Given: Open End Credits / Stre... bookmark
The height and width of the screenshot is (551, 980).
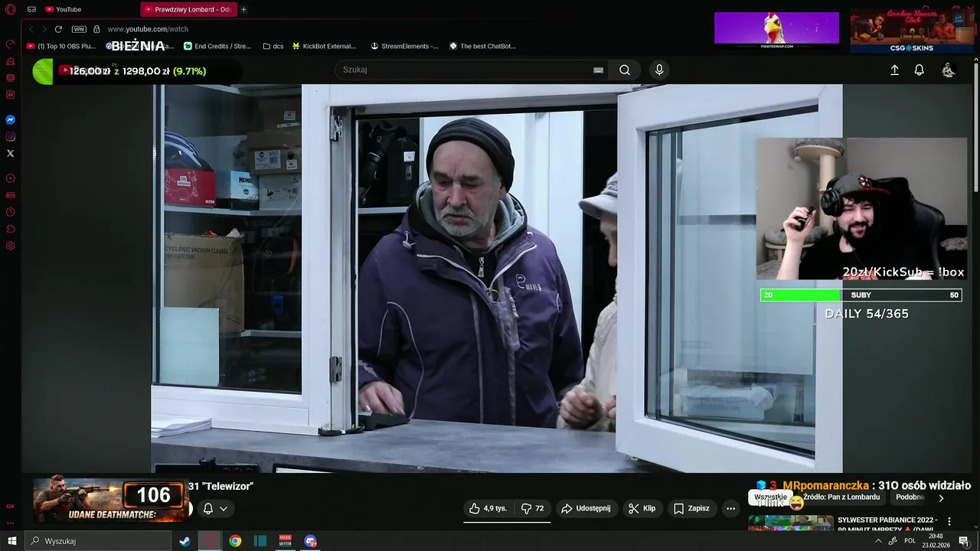Looking at the screenshot, I should pyautogui.click(x=217, y=46).
